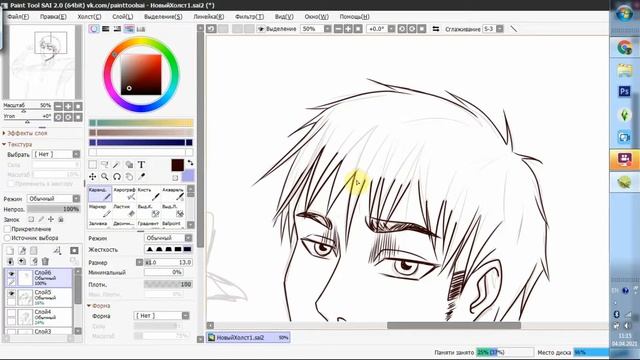Collapse the Текстура section
This screenshot has width=640, height=360.
coord(4,144)
